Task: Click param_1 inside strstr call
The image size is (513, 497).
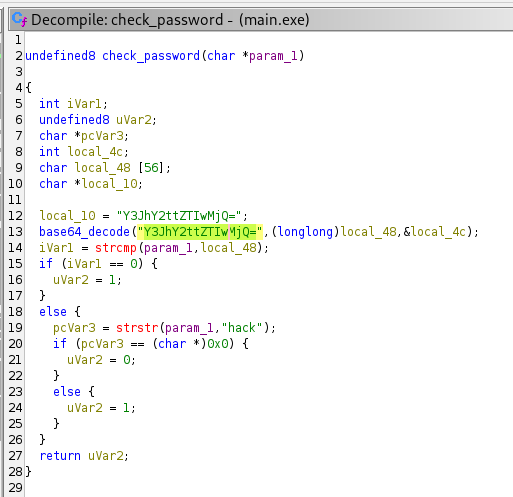Action: 189,328
